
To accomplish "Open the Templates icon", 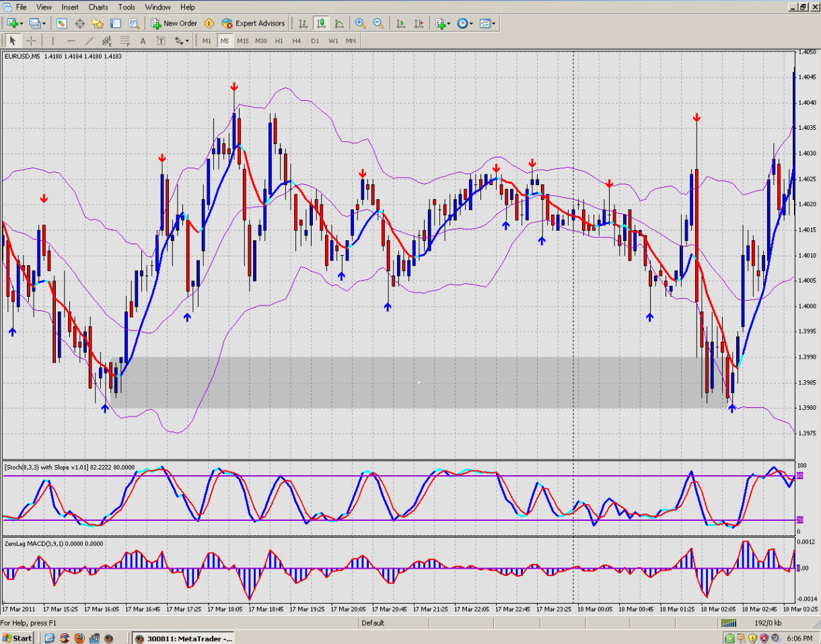I will coord(484,23).
